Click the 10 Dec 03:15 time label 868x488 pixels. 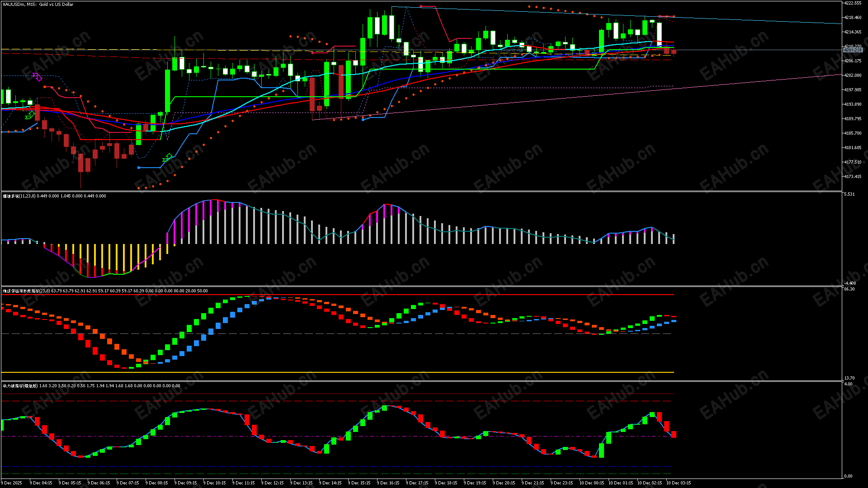coord(678,483)
